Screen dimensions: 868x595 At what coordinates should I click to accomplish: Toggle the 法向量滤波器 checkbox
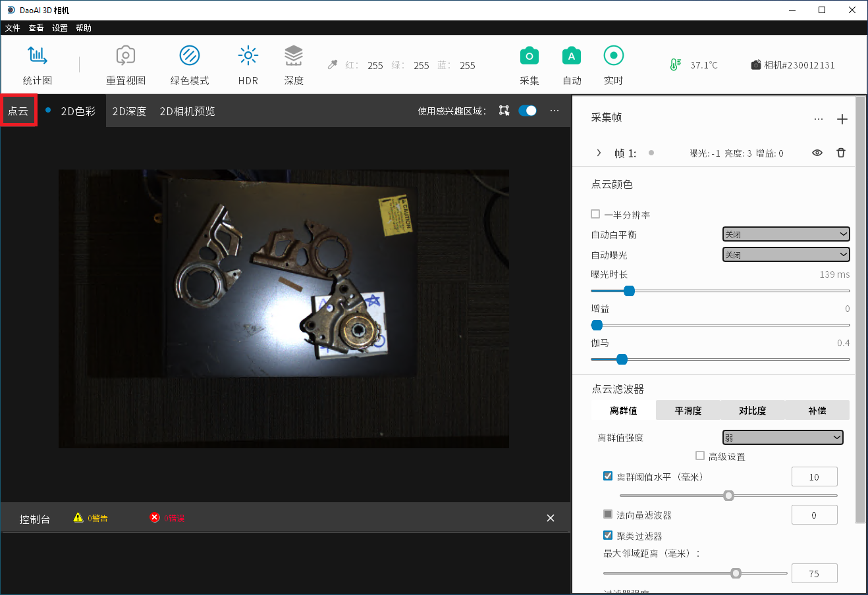[x=608, y=514]
